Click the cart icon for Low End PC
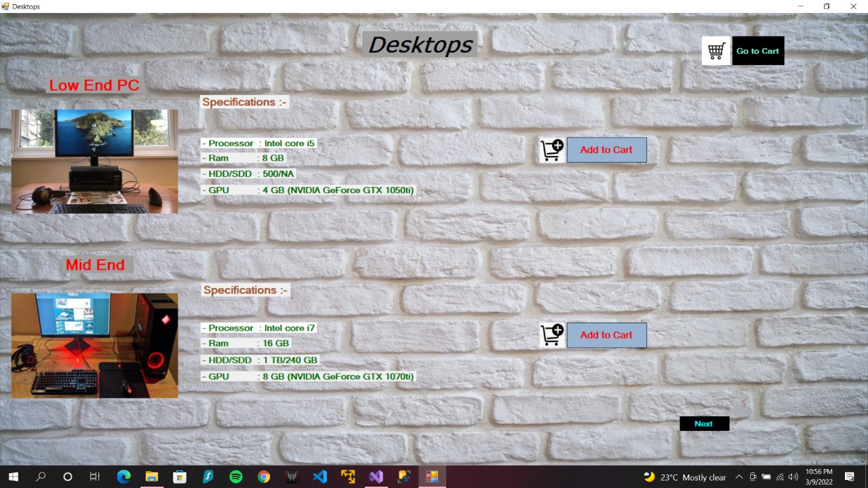This screenshot has width=868, height=488. 552,150
